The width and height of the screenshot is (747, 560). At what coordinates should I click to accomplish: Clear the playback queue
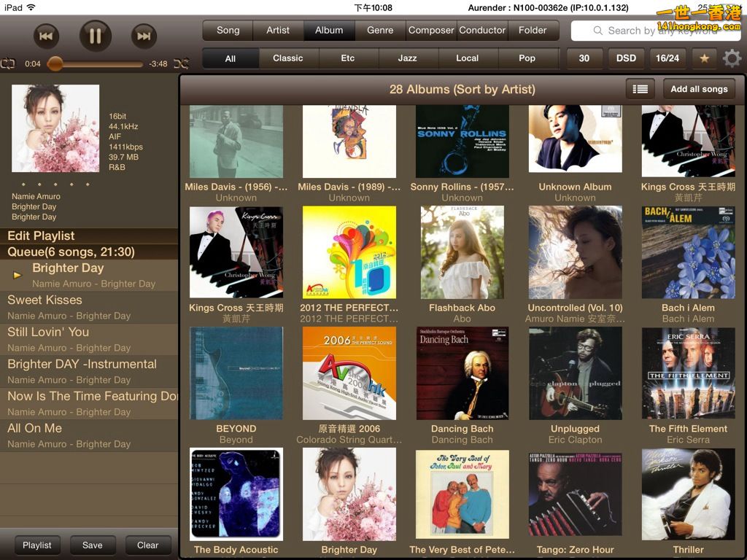[x=147, y=545]
